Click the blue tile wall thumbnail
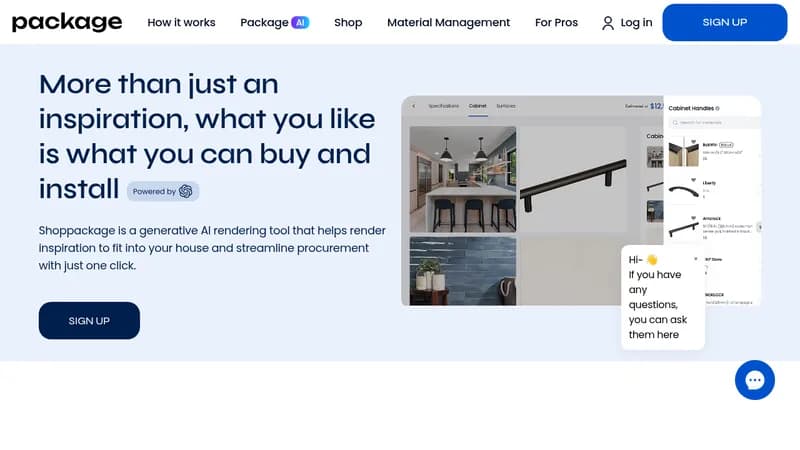Image resolution: width=800 pixels, height=450 pixels. [463, 271]
